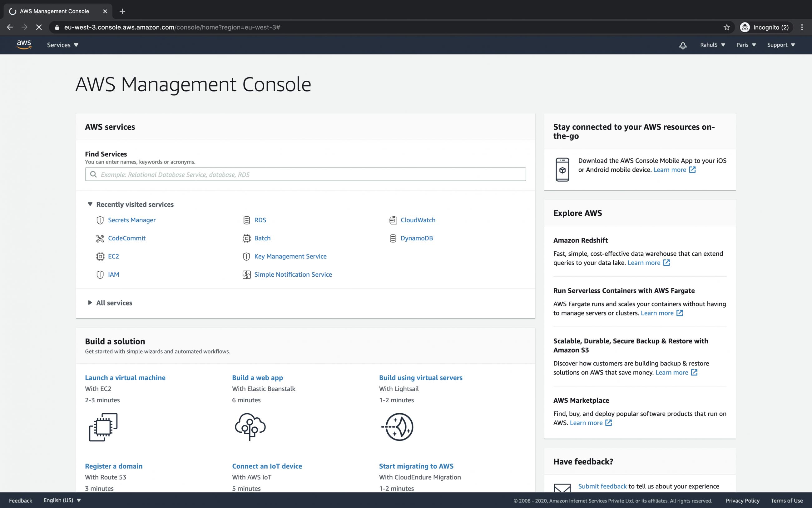Open Chrome's three-dot menu
Image resolution: width=812 pixels, height=508 pixels.
(802, 27)
